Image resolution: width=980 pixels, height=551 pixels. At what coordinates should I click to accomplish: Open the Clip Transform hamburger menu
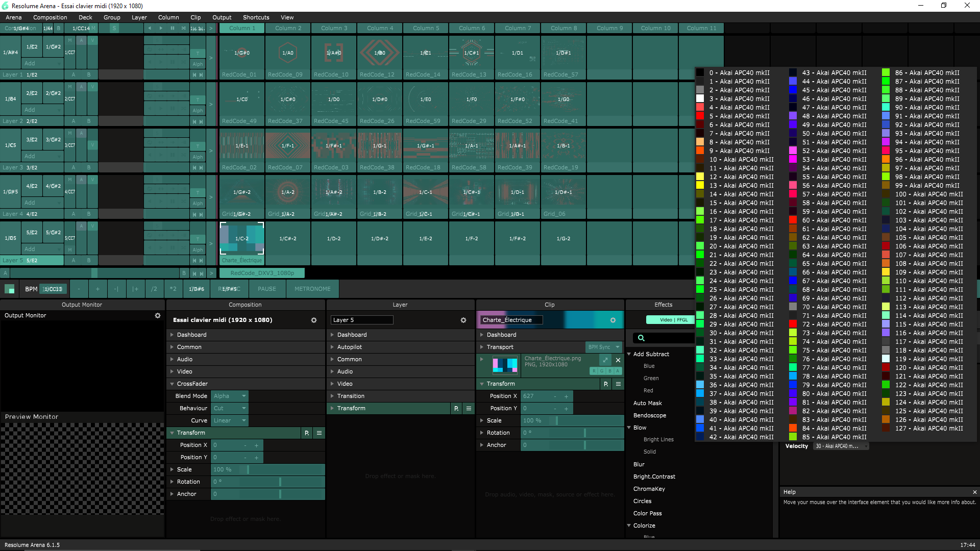click(618, 384)
